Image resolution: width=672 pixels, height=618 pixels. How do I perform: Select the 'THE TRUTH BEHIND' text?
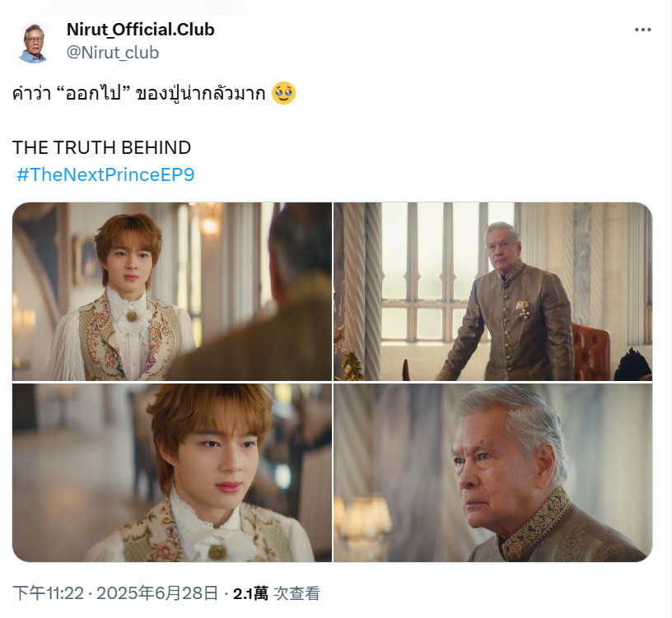[101, 147]
